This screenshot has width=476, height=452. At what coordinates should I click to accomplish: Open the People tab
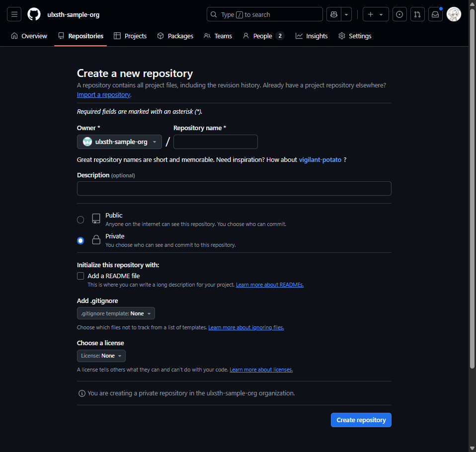click(263, 36)
